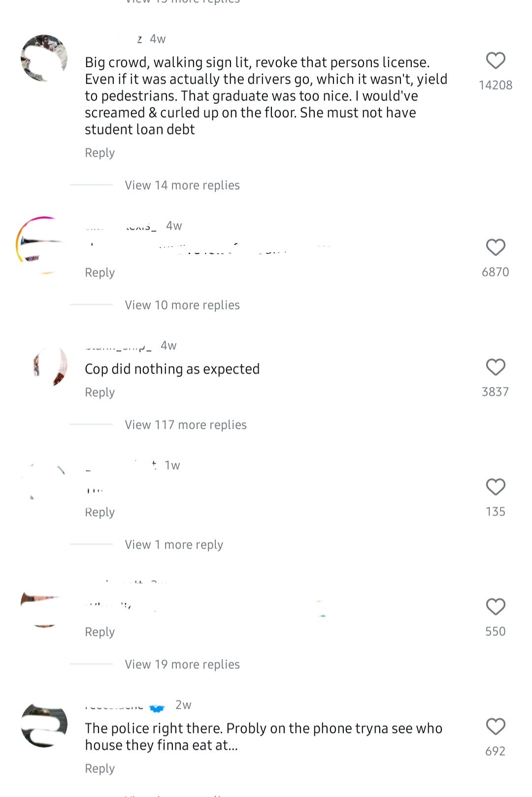Image resolution: width=532 pixels, height=797 pixels.
Task: Reply to 'The police right there' comment
Action: (100, 768)
